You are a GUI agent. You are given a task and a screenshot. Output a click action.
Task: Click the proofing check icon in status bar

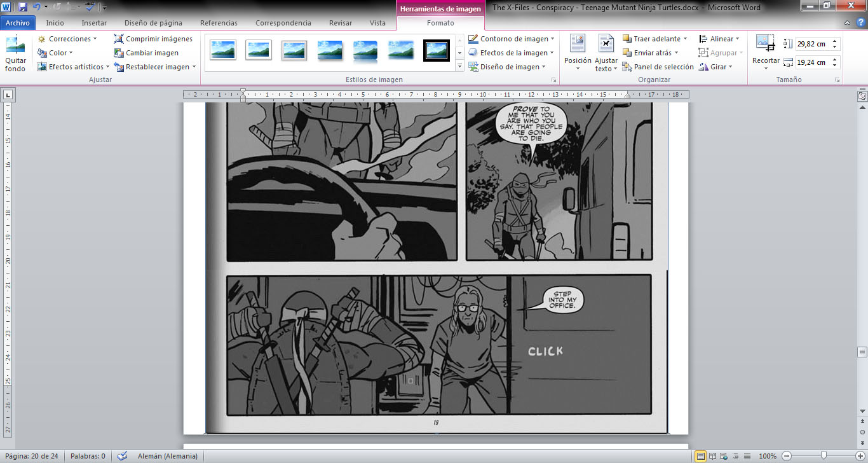click(123, 456)
